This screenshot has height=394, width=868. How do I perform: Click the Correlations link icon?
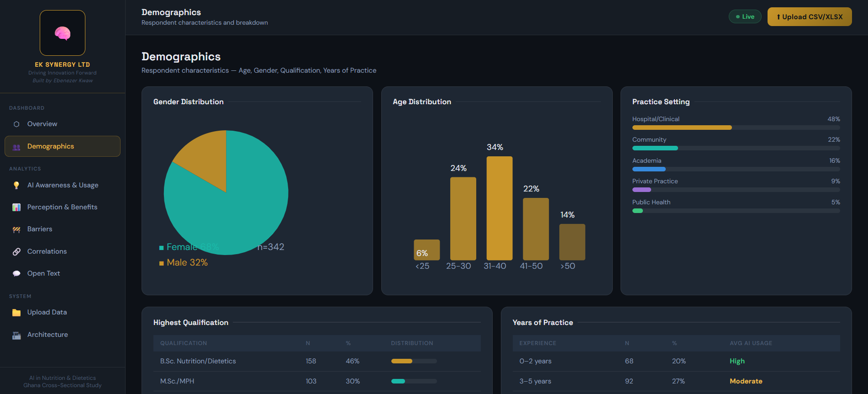pos(16,251)
